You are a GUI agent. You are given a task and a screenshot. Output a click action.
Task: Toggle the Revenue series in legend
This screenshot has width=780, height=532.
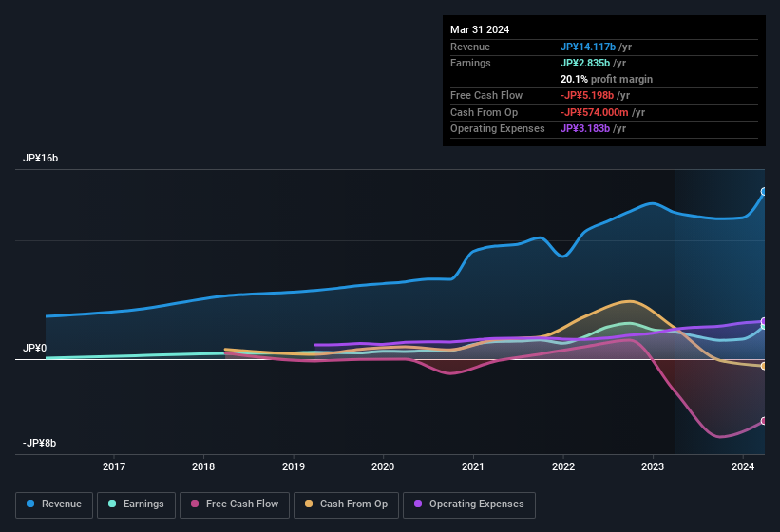click(x=55, y=504)
